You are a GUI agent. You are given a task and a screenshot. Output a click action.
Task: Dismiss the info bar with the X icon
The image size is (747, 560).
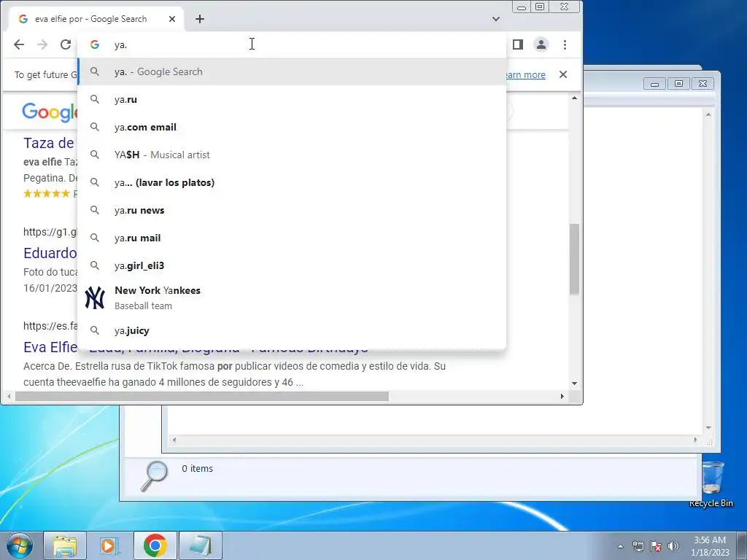tap(563, 74)
